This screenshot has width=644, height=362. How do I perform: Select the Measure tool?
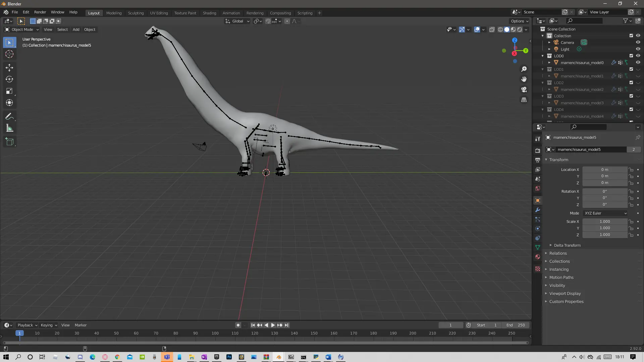coord(9,128)
